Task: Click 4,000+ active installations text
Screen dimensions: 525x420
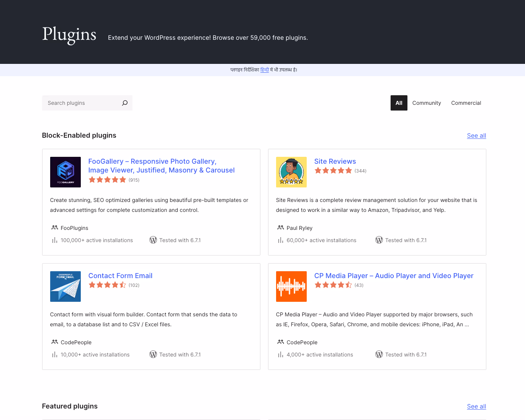Action: click(320, 355)
